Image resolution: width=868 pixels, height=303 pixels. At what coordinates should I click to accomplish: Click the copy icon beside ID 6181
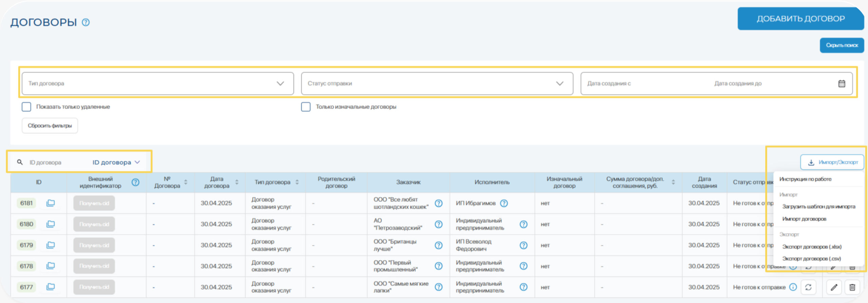pyautogui.click(x=51, y=203)
